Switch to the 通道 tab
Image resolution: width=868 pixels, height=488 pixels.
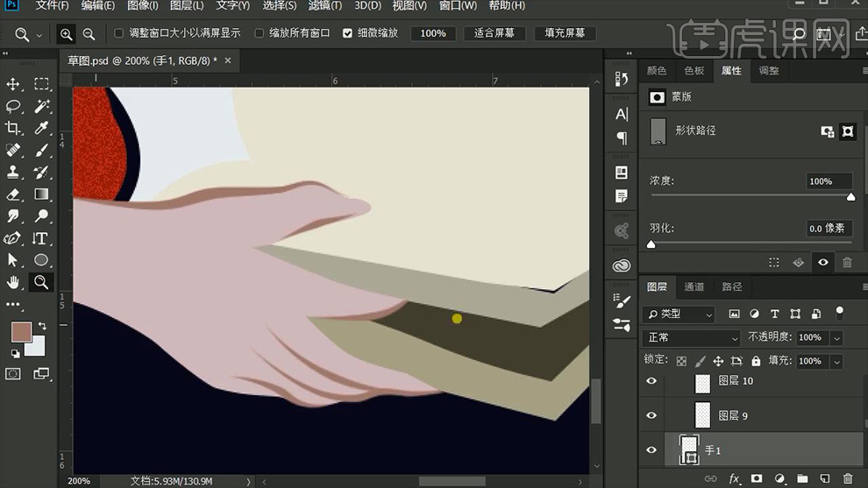point(694,286)
